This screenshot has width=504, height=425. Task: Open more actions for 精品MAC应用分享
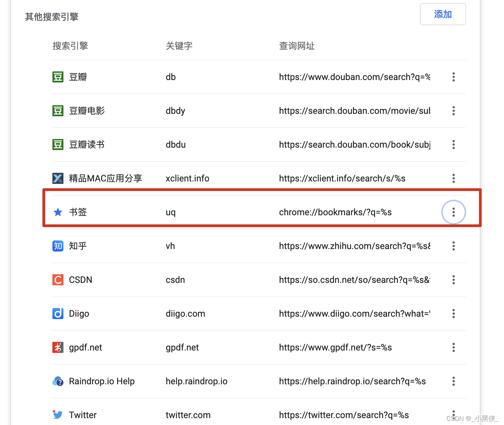pos(453,178)
